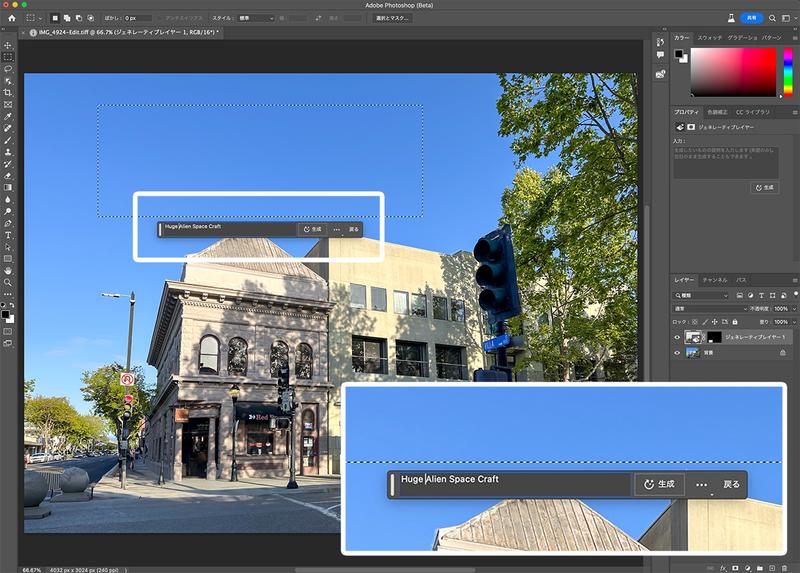Select the Move tool

pyautogui.click(x=8, y=45)
